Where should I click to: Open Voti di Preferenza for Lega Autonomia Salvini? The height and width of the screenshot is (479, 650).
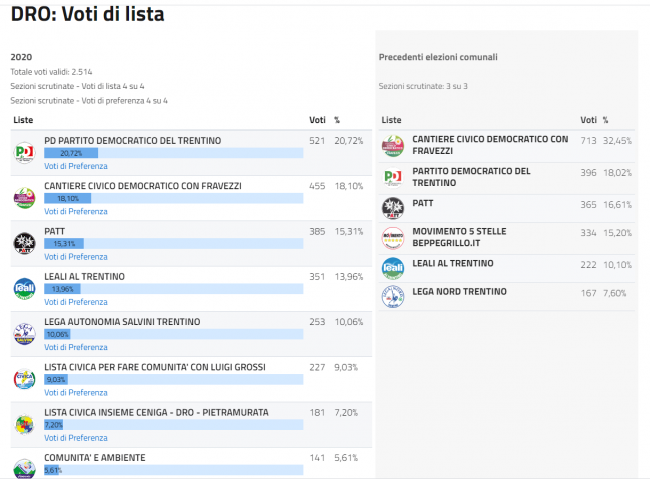[75, 347]
